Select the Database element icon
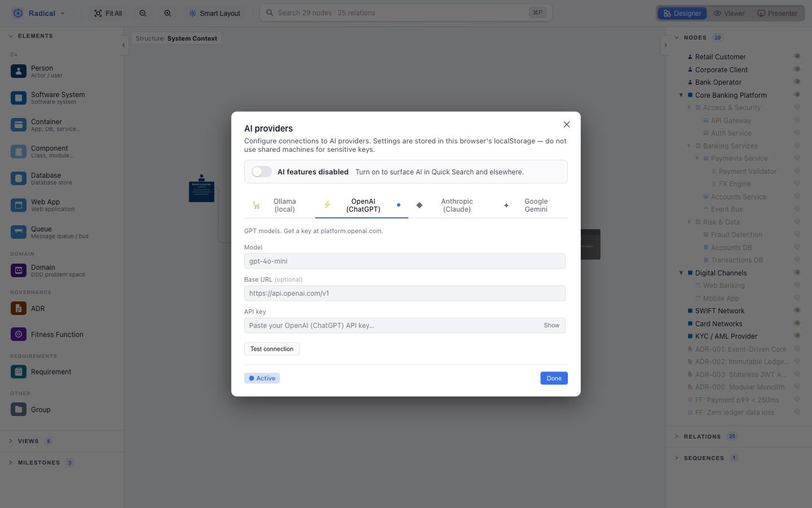The width and height of the screenshot is (812, 508). click(19, 178)
